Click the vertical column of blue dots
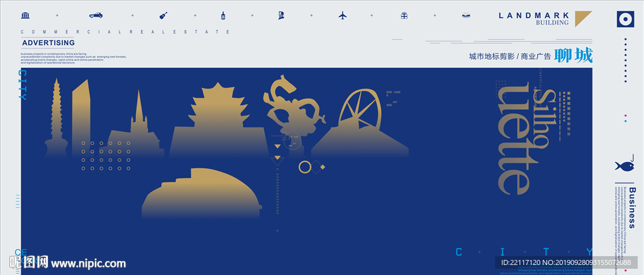The image size is (644, 275). [x=626, y=60]
